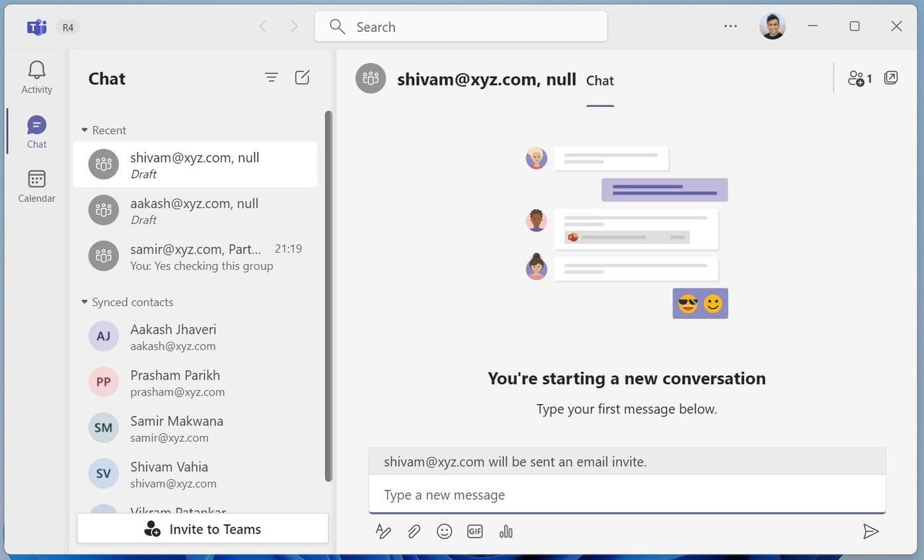This screenshot has height=560, width=924.
Task: Click the PP avatar icon
Action: point(104,382)
